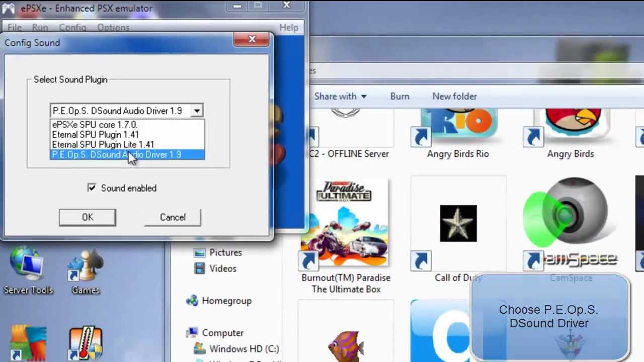644x362 pixels.
Task: Open ePSXe Options menu
Action: [x=113, y=28]
